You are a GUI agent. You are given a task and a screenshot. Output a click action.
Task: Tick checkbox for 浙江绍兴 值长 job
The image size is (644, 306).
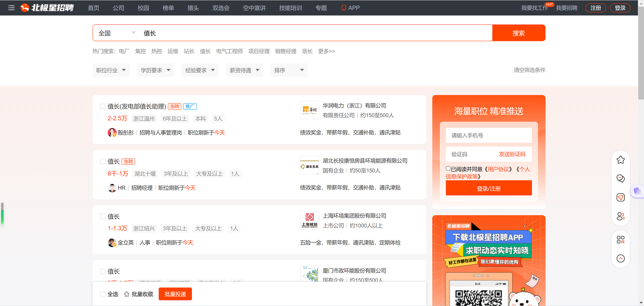click(x=103, y=216)
